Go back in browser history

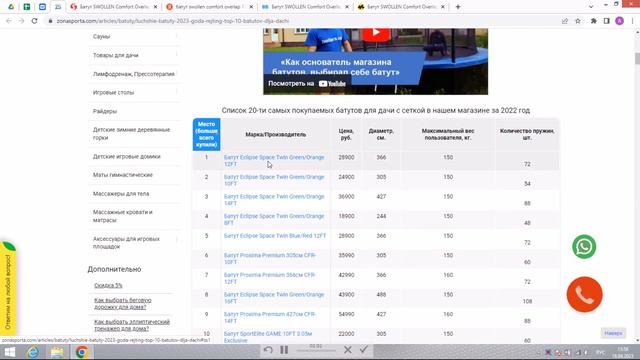pyautogui.click(x=9, y=21)
